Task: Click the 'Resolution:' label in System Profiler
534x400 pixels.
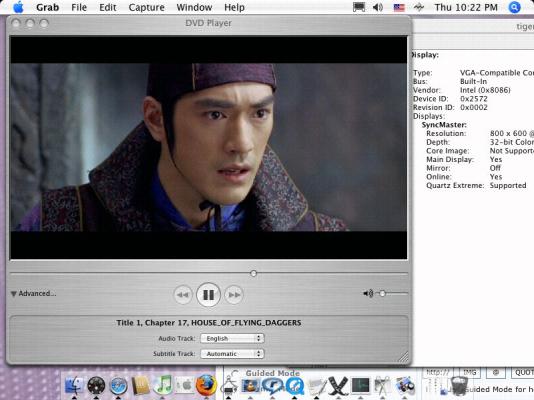Action: pyautogui.click(x=446, y=133)
